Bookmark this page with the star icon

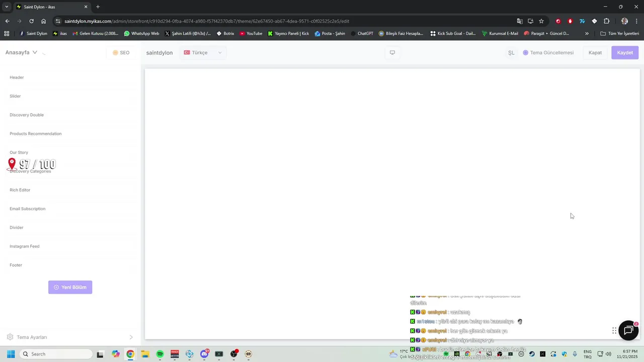pyautogui.click(x=541, y=21)
